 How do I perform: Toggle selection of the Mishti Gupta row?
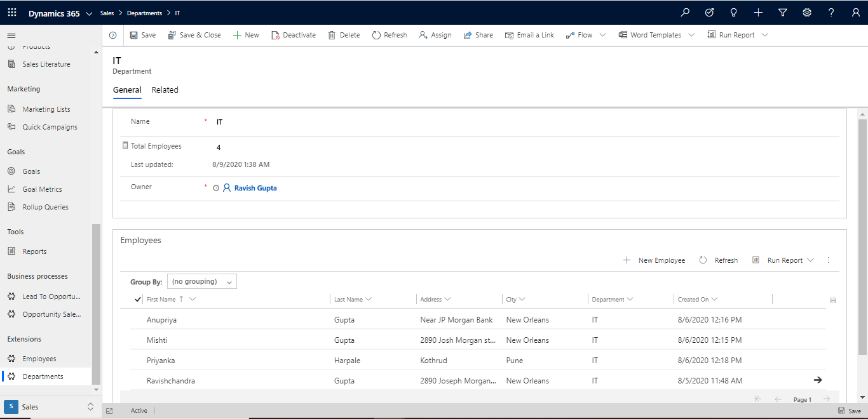click(x=138, y=340)
